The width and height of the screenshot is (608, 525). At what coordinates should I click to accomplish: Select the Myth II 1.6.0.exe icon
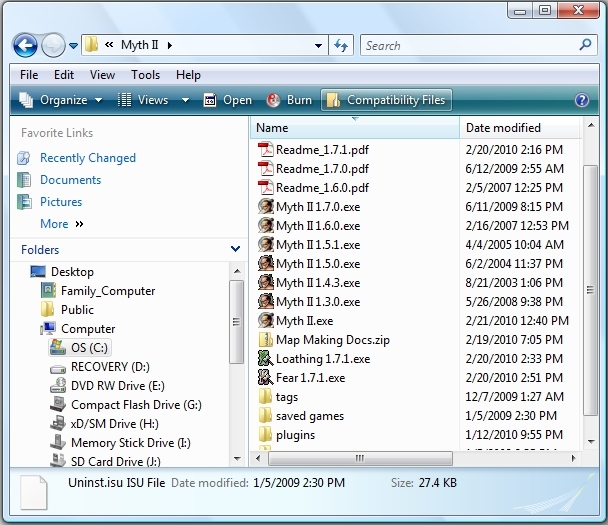point(266,226)
